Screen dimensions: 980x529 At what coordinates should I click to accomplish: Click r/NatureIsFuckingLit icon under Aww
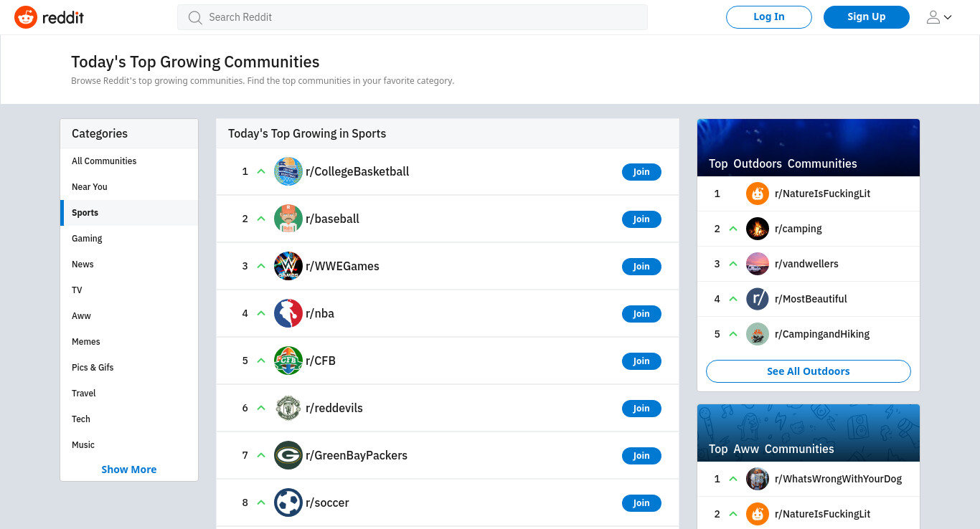[758, 514]
